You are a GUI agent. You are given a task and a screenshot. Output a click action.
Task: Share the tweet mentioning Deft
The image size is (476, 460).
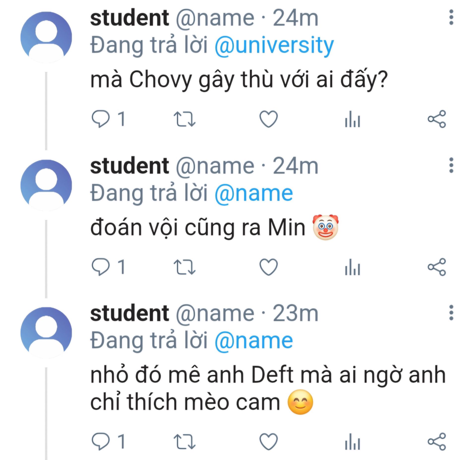point(437,441)
